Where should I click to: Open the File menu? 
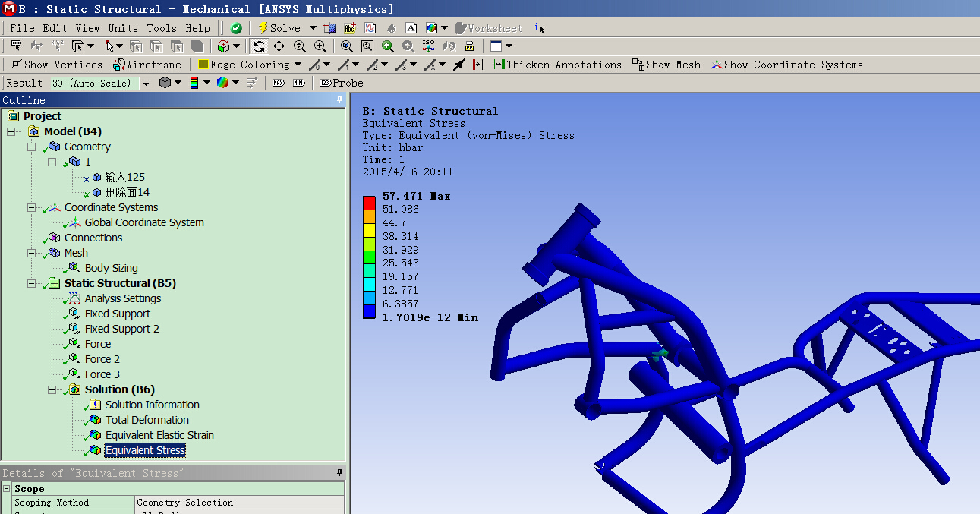click(22, 28)
